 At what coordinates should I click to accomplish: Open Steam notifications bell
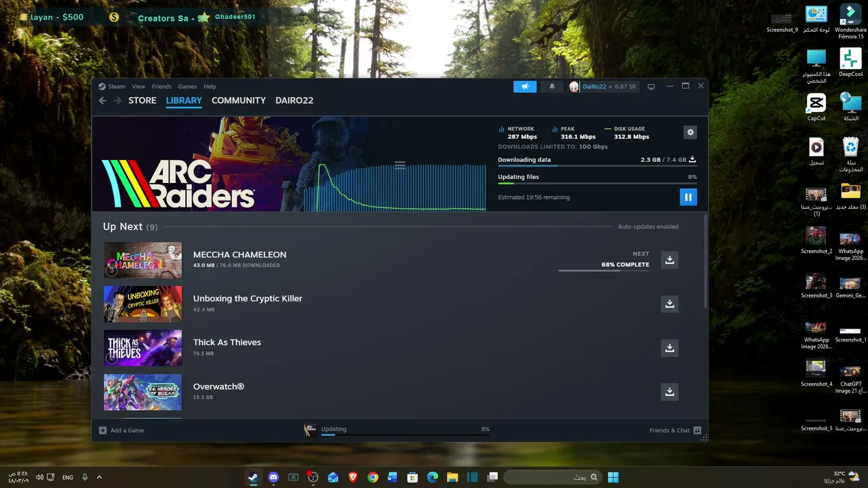[x=552, y=87]
